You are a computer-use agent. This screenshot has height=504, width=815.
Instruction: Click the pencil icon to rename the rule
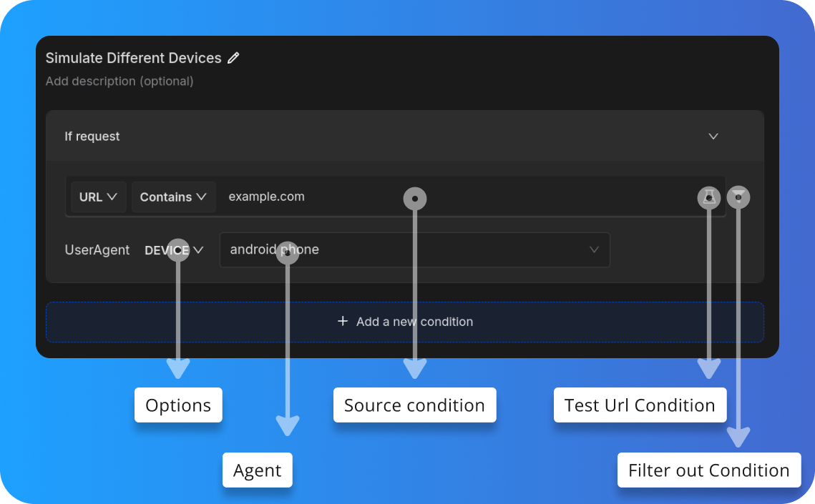233,58
